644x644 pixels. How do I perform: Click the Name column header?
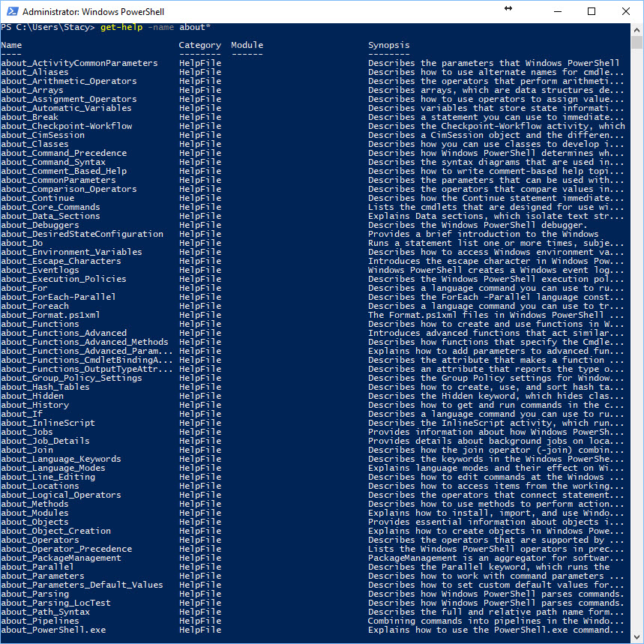[11, 45]
